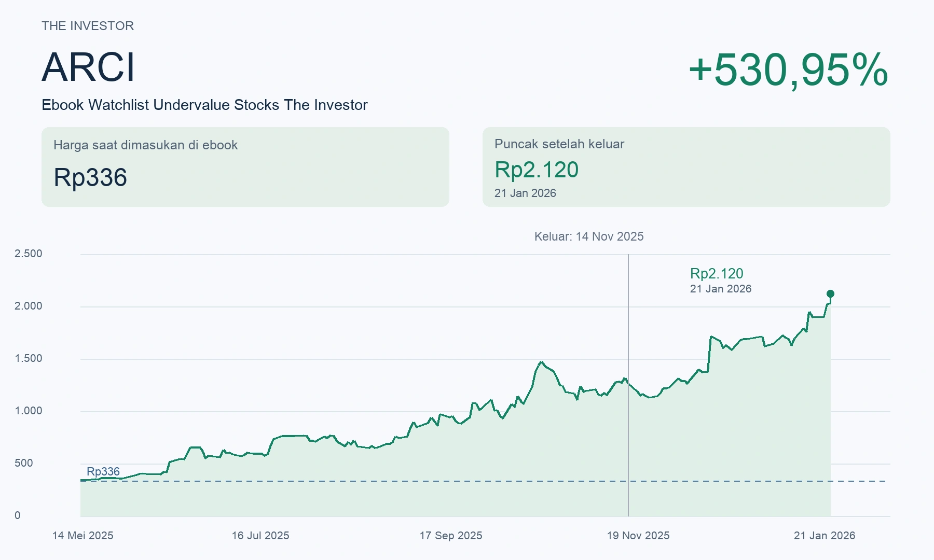The height and width of the screenshot is (560, 934).
Task: Click THE INVESTOR header text
Action: tap(88, 26)
